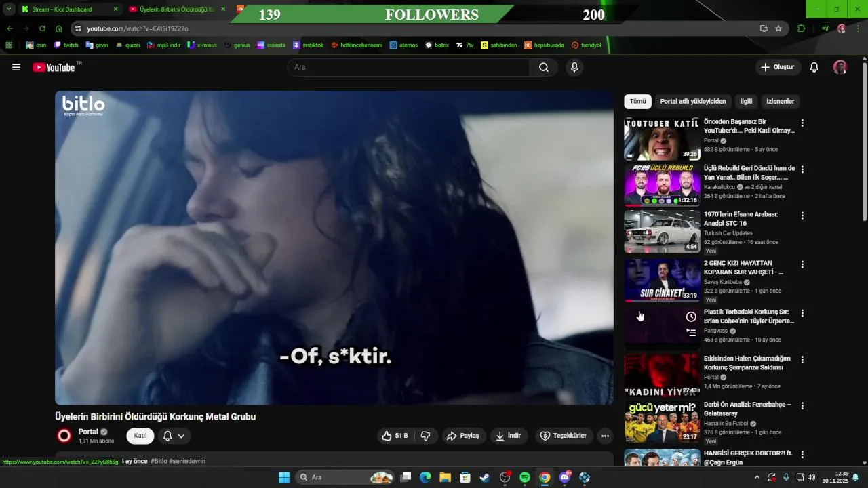This screenshot has width=868, height=488.
Task: Open "SUR CİNAYETİ" video thumbnail
Action: (x=662, y=280)
